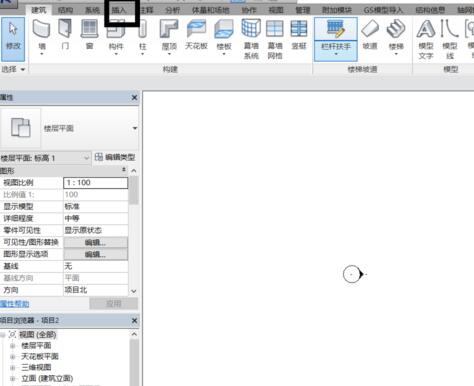The height and width of the screenshot is (386, 474).
Task: Select the 幕墙系统 curtain system tool
Action: [251, 38]
